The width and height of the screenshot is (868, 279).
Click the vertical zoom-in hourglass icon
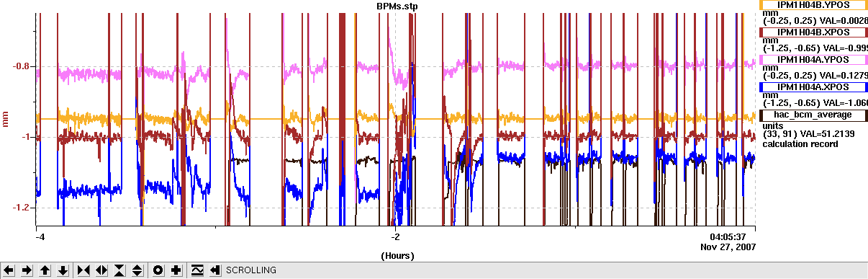click(x=119, y=270)
